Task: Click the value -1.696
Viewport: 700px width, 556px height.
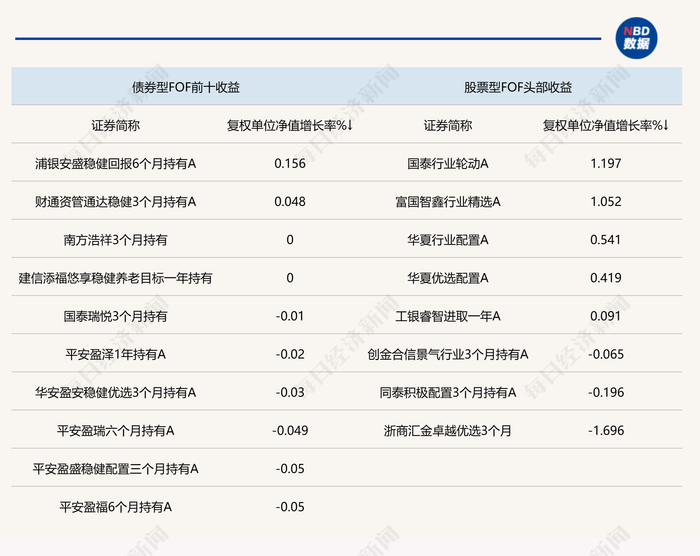Action: pyautogui.click(x=605, y=431)
